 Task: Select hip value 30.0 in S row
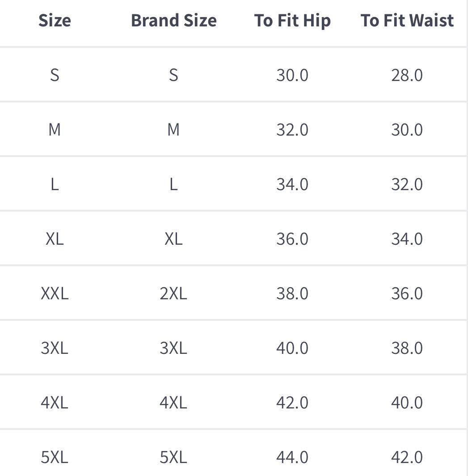tap(292, 75)
